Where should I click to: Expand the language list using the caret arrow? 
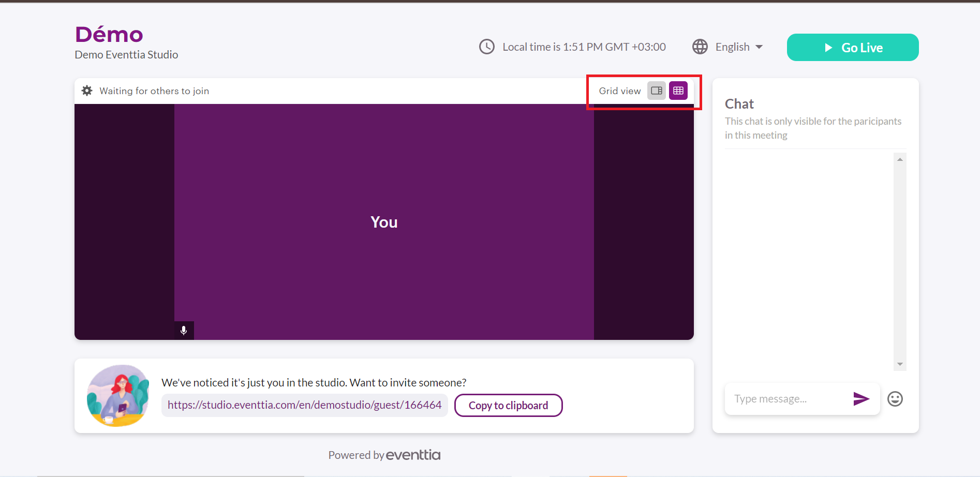759,47
